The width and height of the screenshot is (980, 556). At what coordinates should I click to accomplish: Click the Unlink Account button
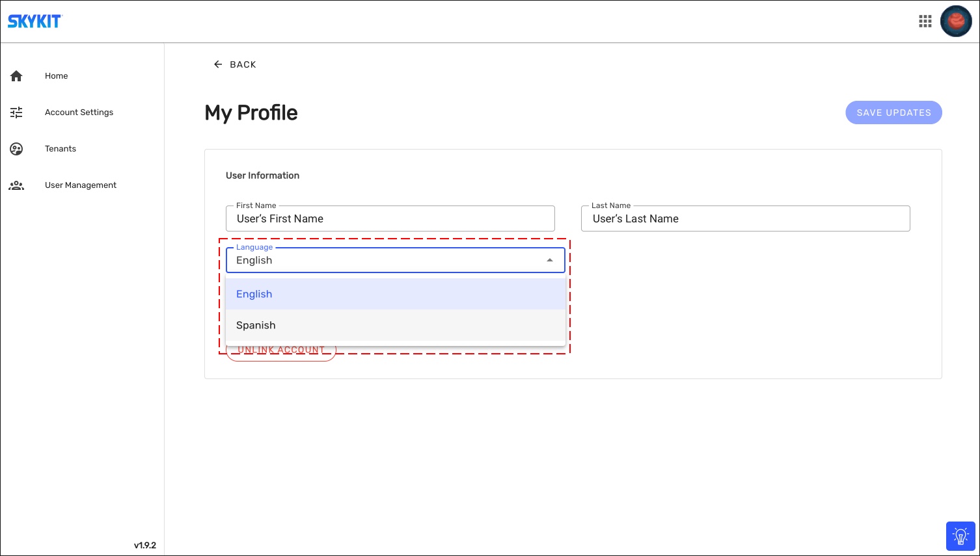click(x=280, y=351)
